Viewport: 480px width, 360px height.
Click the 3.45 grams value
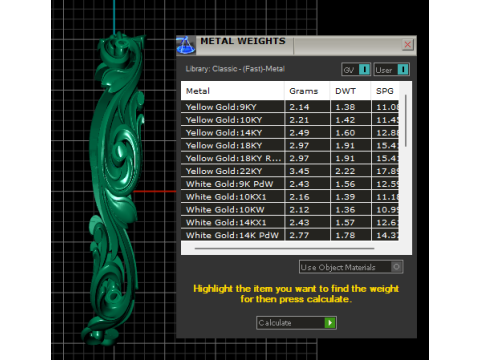[299, 171]
